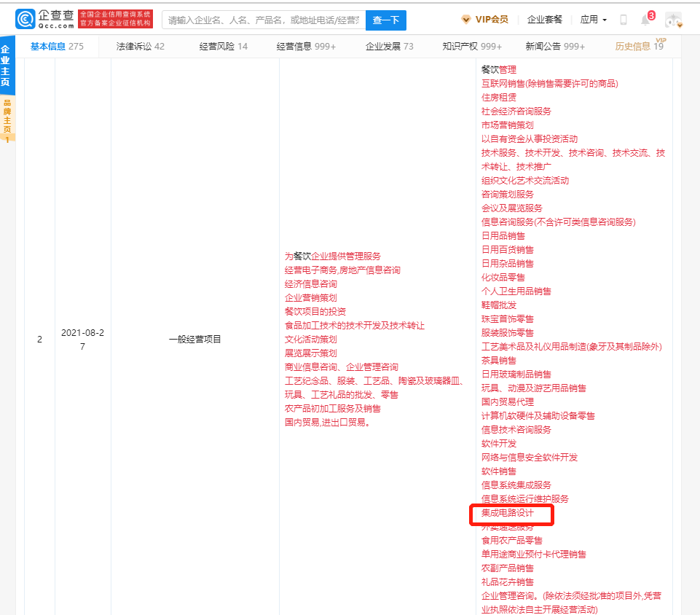Open the user avatar menu
This screenshot has width=700, height=615.
click(x=674, y=20)
